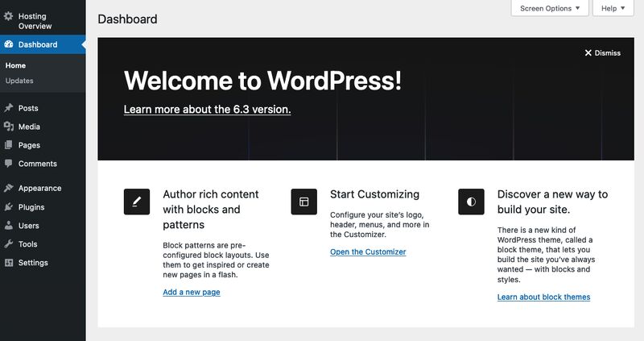Follow the Add a new page link
This screenshot has height=341, width=644.
pyautogui.click(x=192, y=292)
